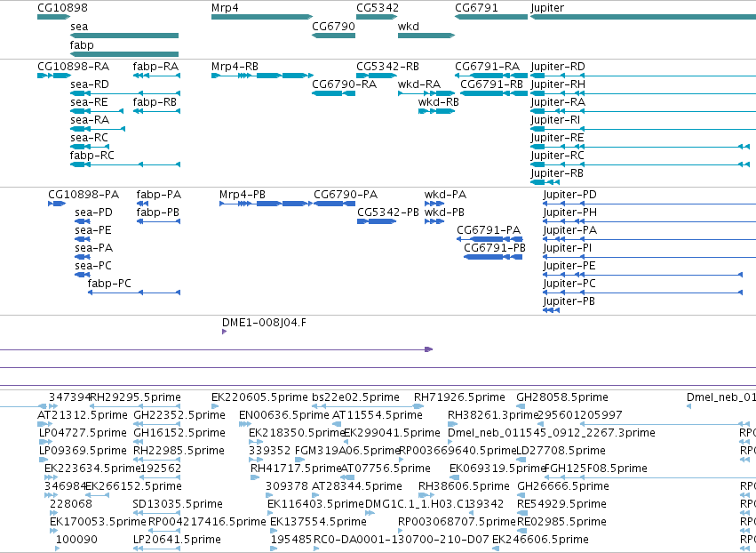Select transcript fabp-RA
Viewport: 756px width, 553px height.
(156, 76)
